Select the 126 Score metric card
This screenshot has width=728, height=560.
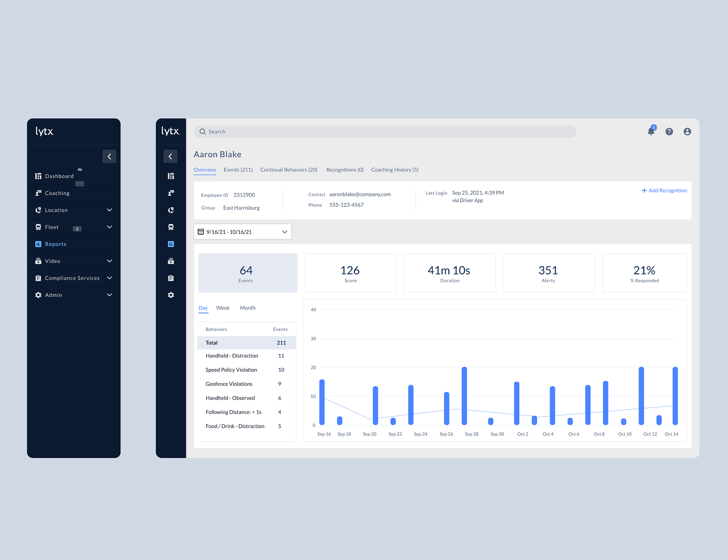click(x=350, y=273)
